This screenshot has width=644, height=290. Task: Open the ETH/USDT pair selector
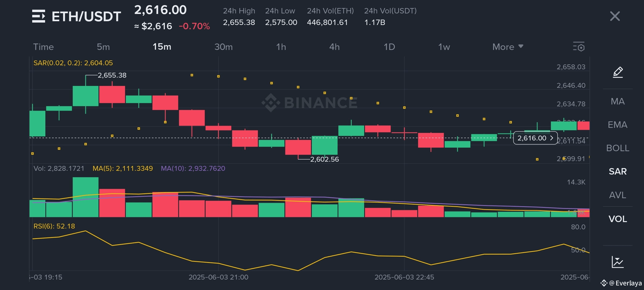pos(86,17)
